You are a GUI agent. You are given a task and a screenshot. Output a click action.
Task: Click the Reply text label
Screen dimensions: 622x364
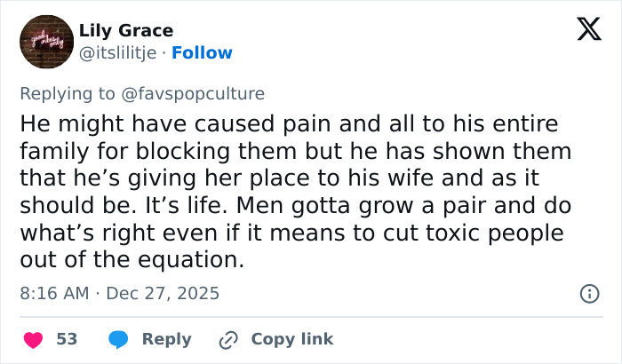[166, 339]
